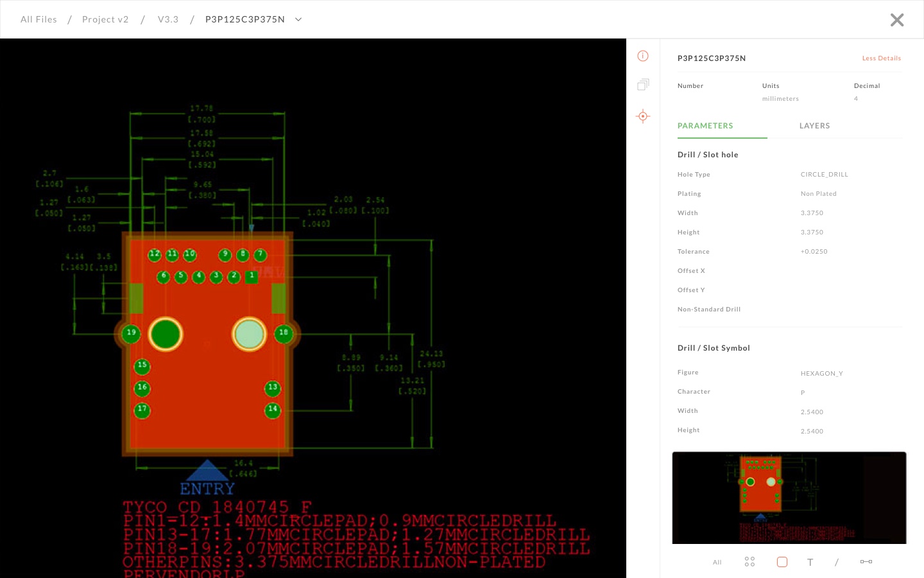Go to All Files breadcrumb

pyautogui.click(x=38, y=19)
